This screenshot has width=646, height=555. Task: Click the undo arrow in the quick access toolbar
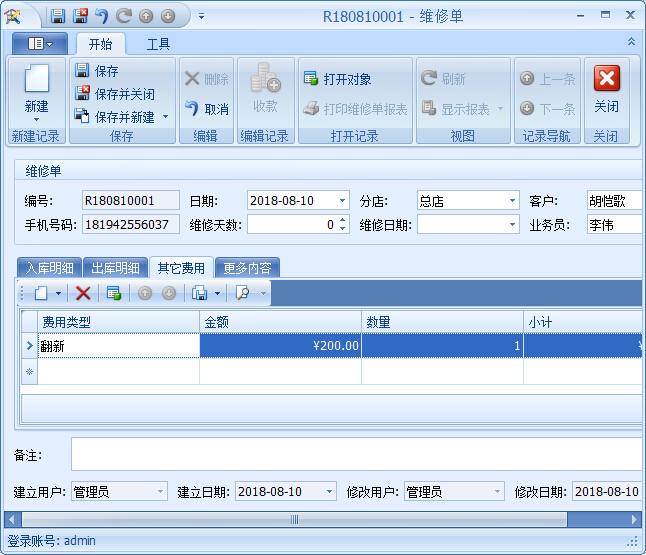pyautogui.click(x=101, y=16)
